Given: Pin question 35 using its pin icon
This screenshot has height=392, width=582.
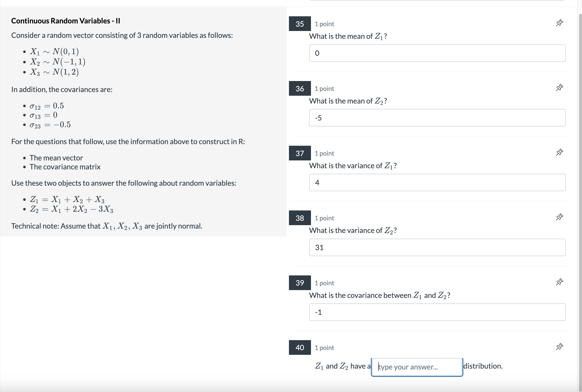Looking at the screenshot, I should [x=559, y=23].
